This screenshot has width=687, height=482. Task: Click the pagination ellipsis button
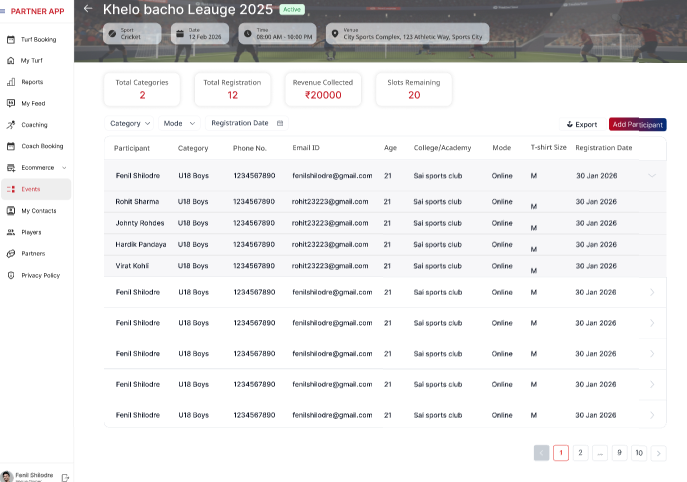[x=600, y=453]
